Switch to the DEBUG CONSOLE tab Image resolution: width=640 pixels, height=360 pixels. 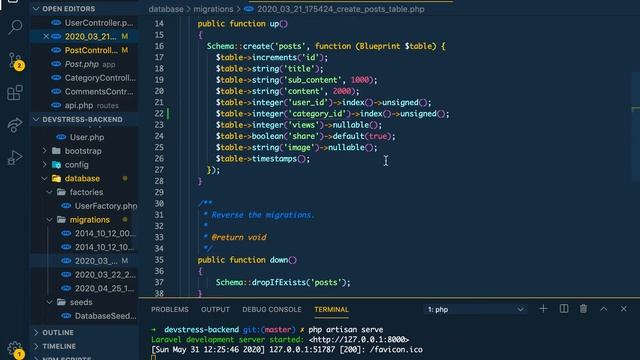click(272, 309)
